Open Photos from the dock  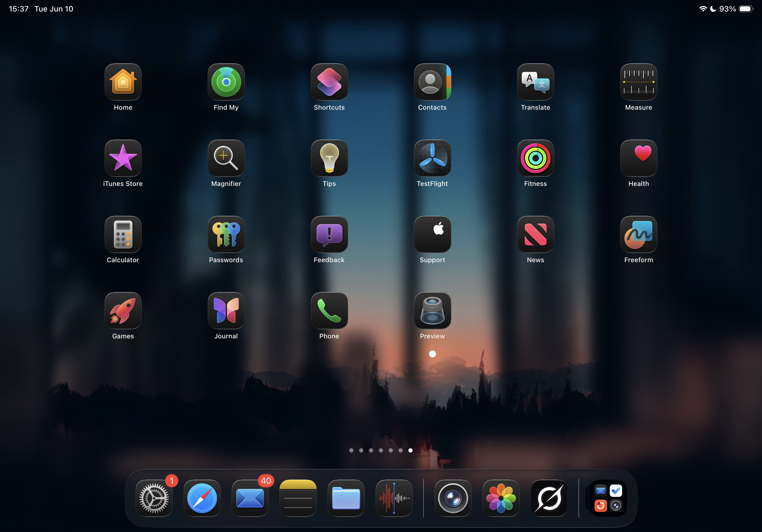(x=501, y=498)
